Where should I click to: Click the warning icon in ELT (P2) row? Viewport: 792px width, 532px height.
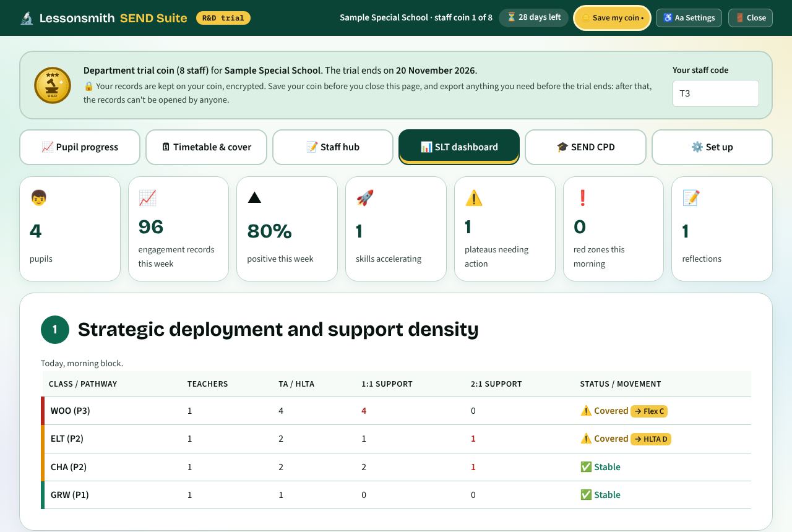pos(586,439)
